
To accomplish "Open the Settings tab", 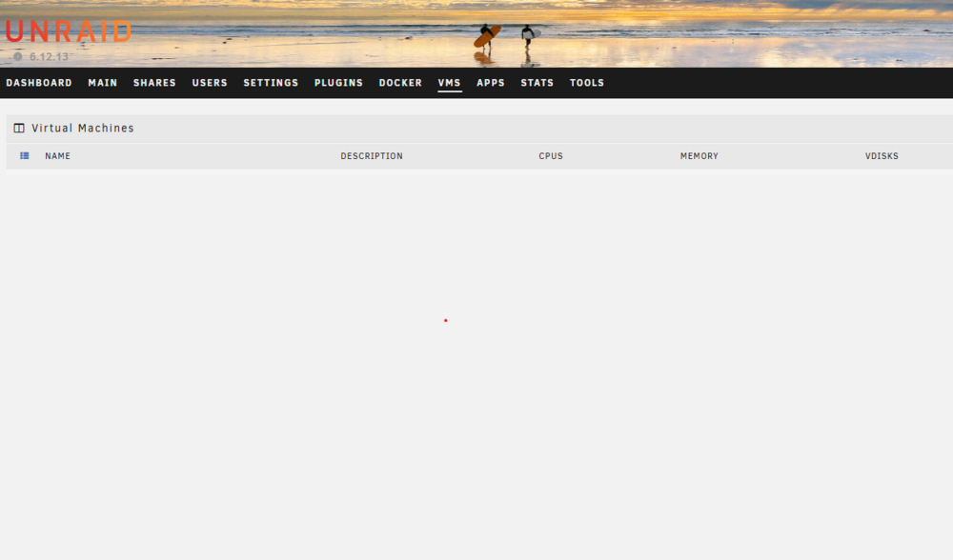I will pyautogui.click(x=271, y=83).
